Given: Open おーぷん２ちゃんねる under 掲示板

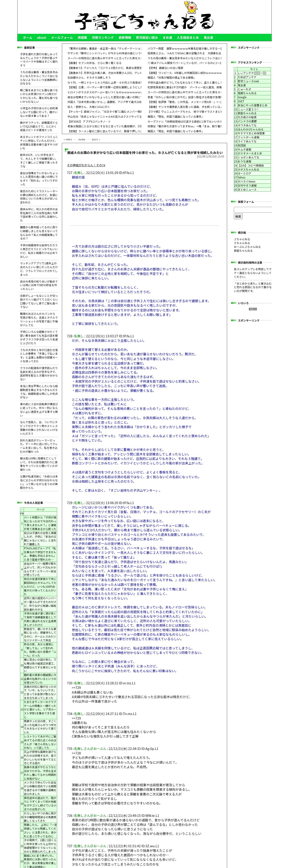Looking at the screenshot, I should pyautogui.click(x=247, y=247).
